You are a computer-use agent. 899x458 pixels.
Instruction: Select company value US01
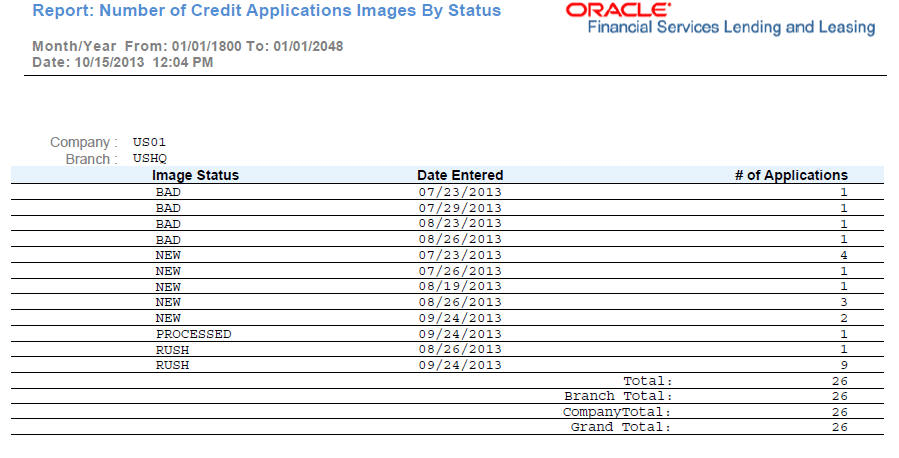pyautogui.click(x=149, y=142)
